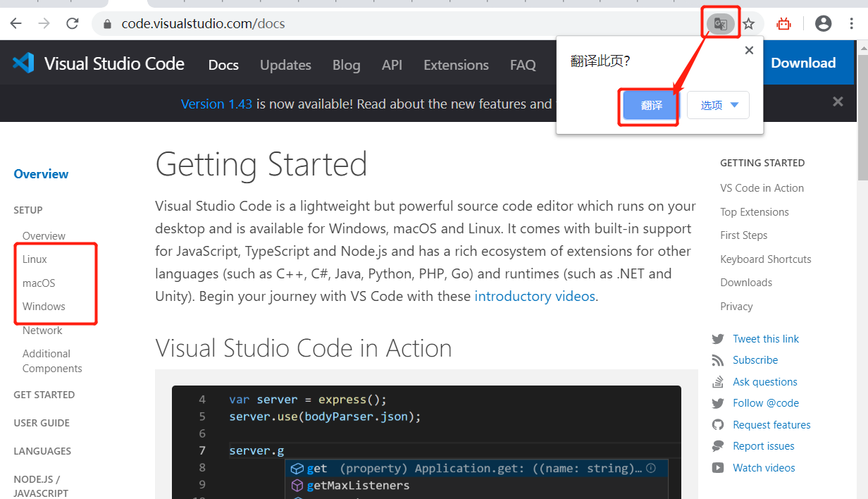Open the Chrome profile avatar
The width and height of the screenshot is (868, 499).
[823, 24]
